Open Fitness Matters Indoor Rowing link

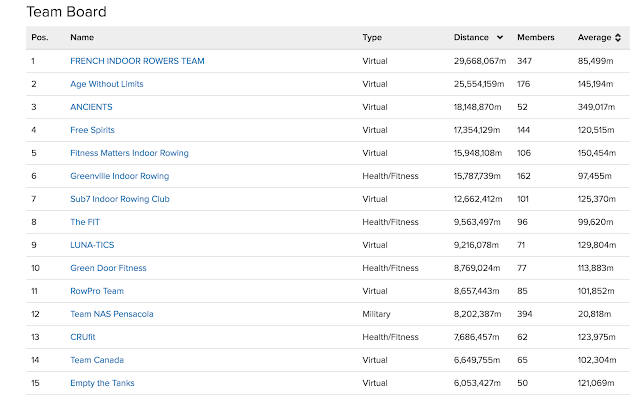click(x=129, y=153)
